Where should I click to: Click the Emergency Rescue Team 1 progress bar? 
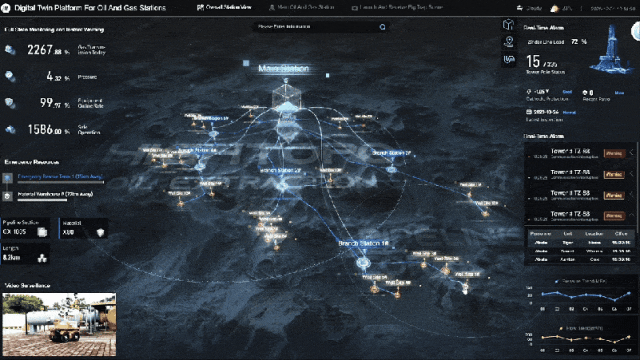click(x=60, y=182)
